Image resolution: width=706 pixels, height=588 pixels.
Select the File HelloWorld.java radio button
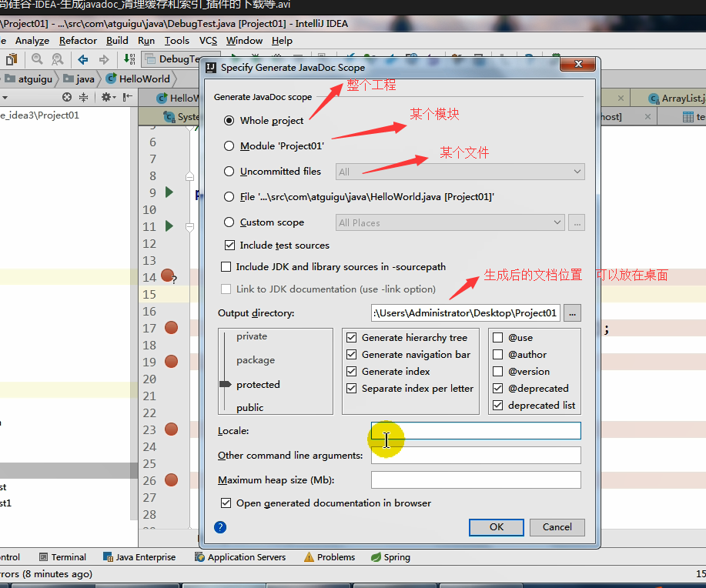(229, 197)
